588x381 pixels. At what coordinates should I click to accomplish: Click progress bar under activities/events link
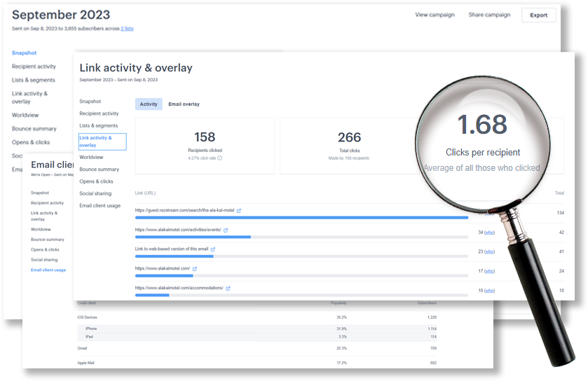301,237
